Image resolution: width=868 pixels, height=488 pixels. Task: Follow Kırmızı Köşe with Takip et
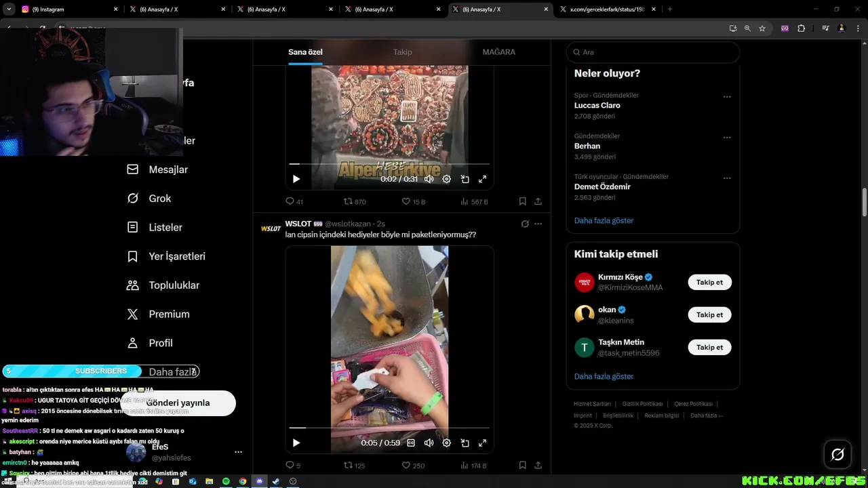[710, 283]
